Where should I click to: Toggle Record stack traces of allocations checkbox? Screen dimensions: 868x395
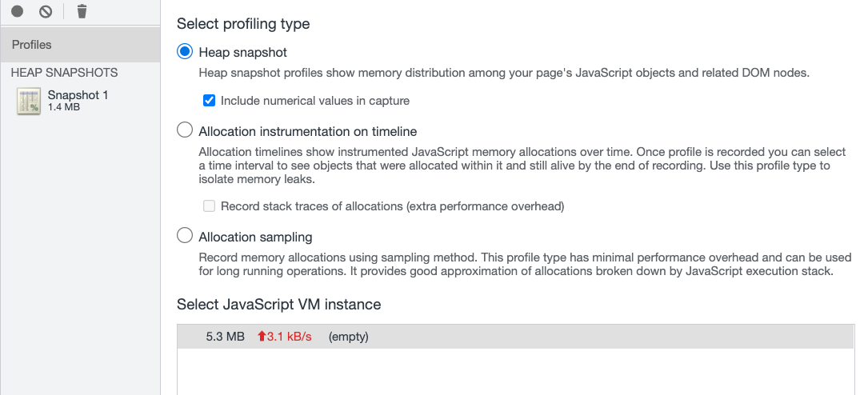209,206
